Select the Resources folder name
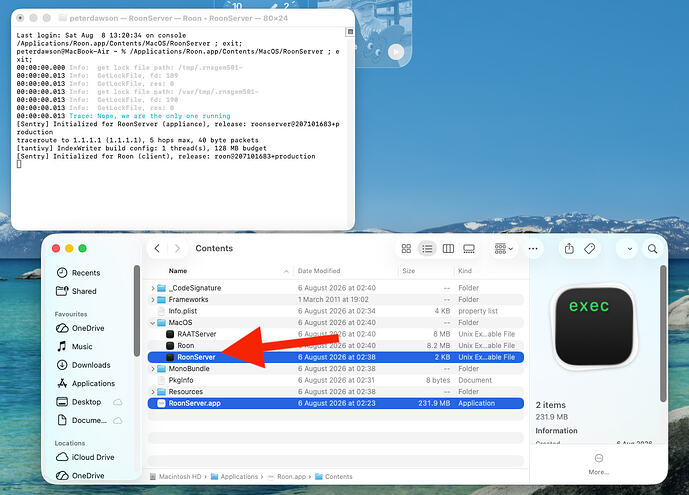 tap(186, 392)
